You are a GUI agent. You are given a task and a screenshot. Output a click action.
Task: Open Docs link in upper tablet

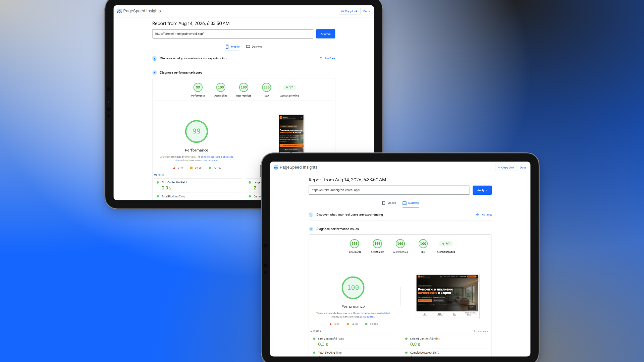pos(366,11)
